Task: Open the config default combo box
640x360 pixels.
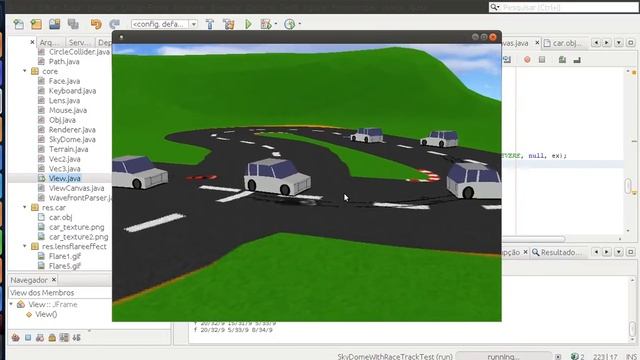Action: click(x=164, y=24)
